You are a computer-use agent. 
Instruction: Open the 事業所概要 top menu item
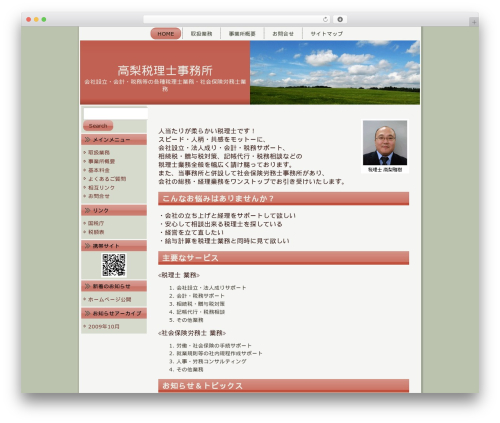[x=242, y=34]
